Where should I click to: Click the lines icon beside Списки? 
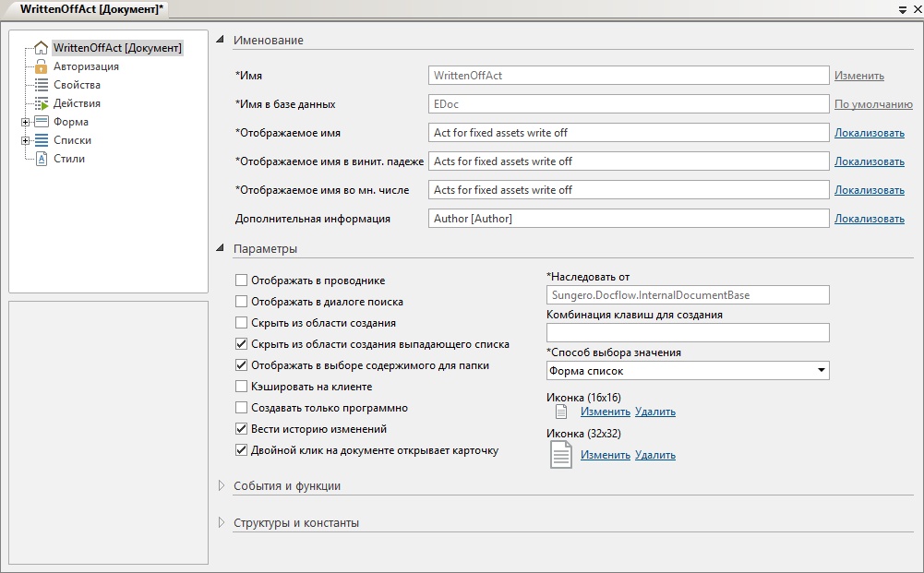click(41, 140)
